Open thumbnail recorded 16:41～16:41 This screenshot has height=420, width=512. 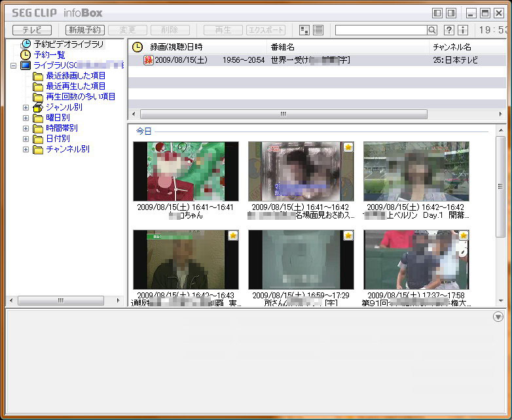(186, 171)
